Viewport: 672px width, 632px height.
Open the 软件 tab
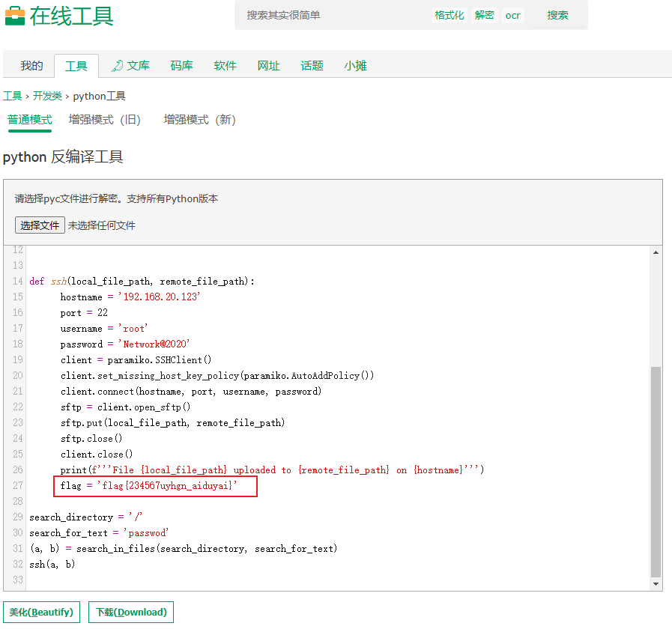225,66
